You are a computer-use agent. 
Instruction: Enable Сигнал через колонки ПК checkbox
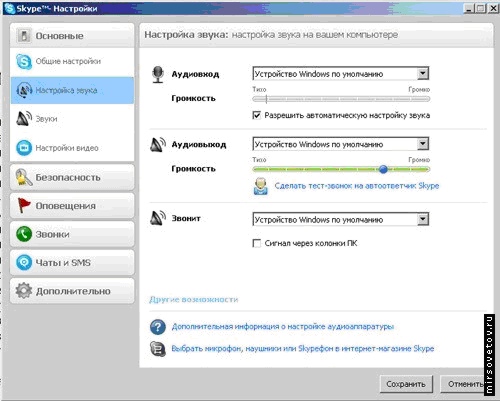(257, 243)
